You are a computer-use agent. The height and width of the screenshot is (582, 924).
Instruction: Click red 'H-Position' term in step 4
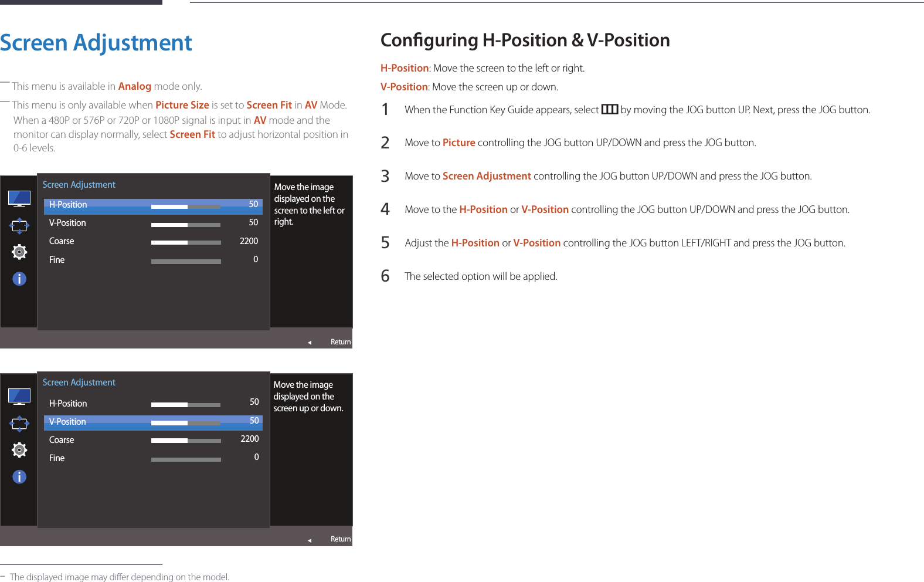(x=484, y=209)
